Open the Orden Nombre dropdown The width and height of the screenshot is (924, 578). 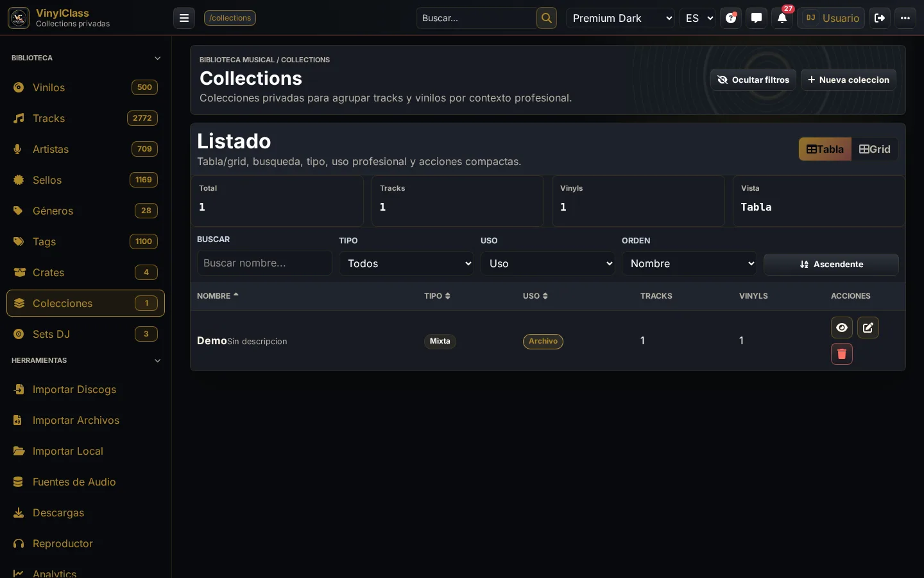pos(689,263)
